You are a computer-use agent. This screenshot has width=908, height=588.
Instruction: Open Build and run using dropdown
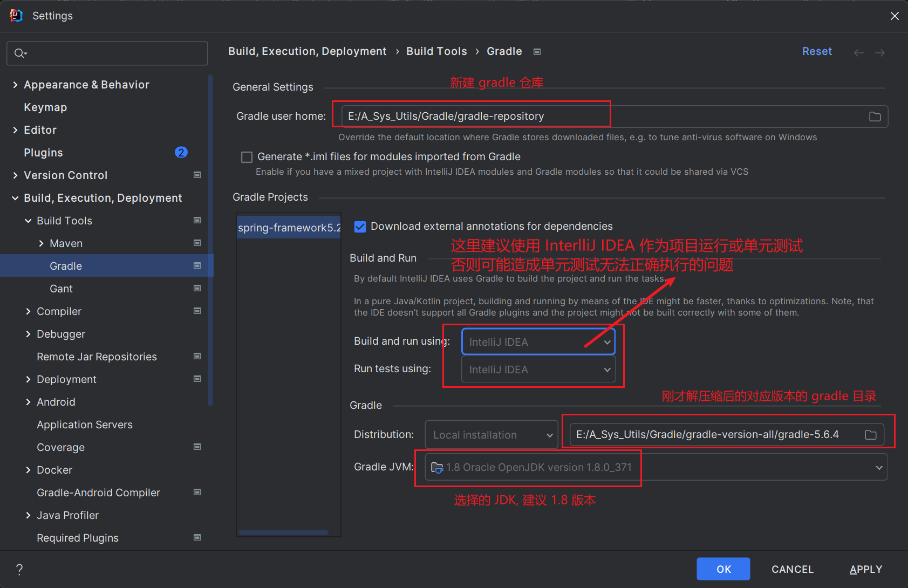[538, 342]
